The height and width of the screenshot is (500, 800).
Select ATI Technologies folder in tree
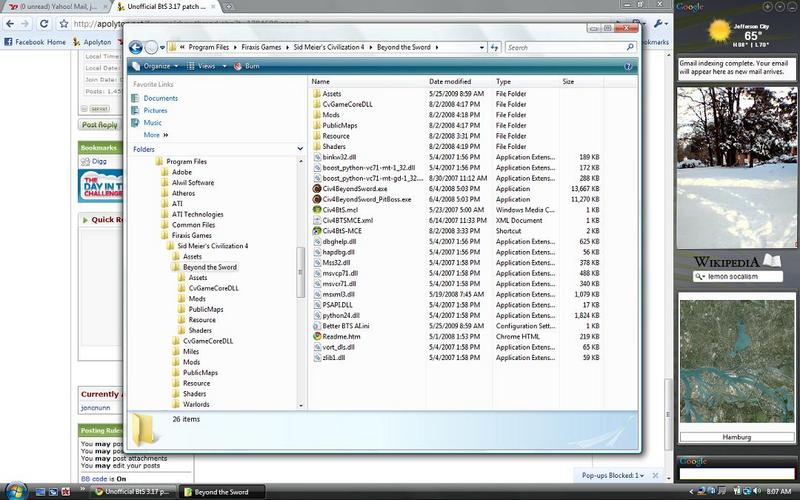pos(197,214)
